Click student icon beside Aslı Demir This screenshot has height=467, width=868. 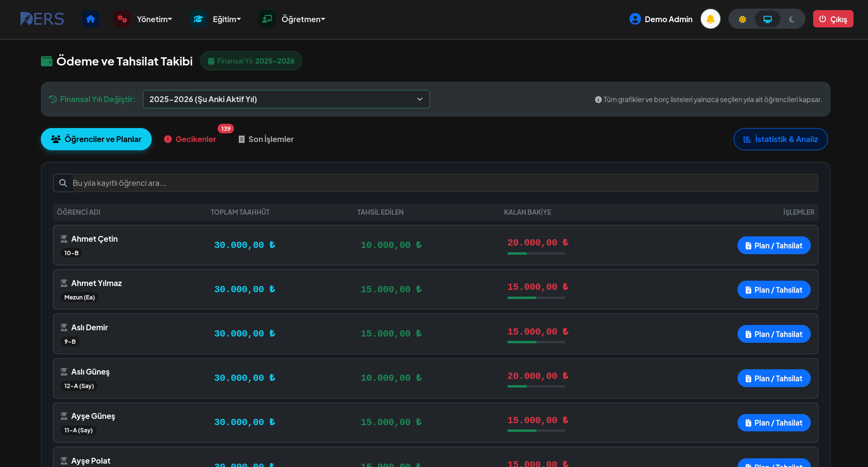point(64,327)
